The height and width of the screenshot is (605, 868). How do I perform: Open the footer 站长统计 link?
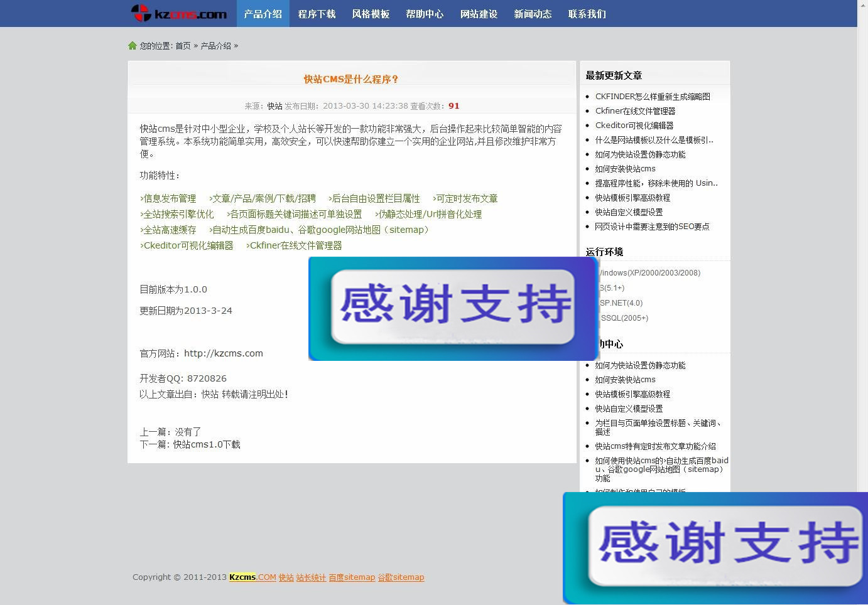pyautogui.click(x=311, y=577)
